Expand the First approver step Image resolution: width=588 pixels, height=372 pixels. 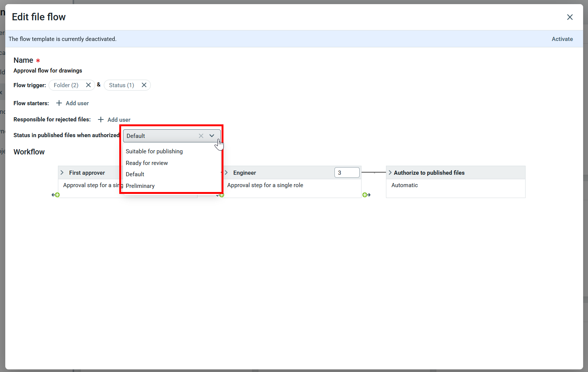(62, 172)
